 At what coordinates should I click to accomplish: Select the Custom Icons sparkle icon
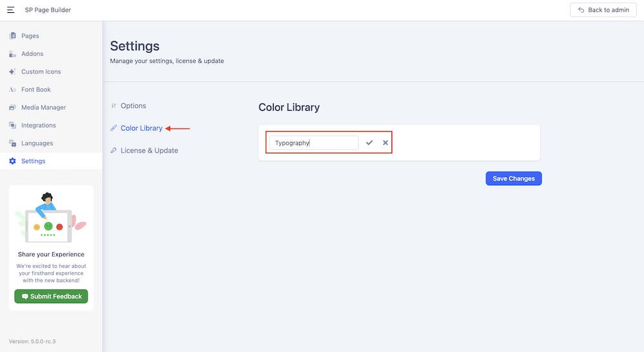pos(12,71)
